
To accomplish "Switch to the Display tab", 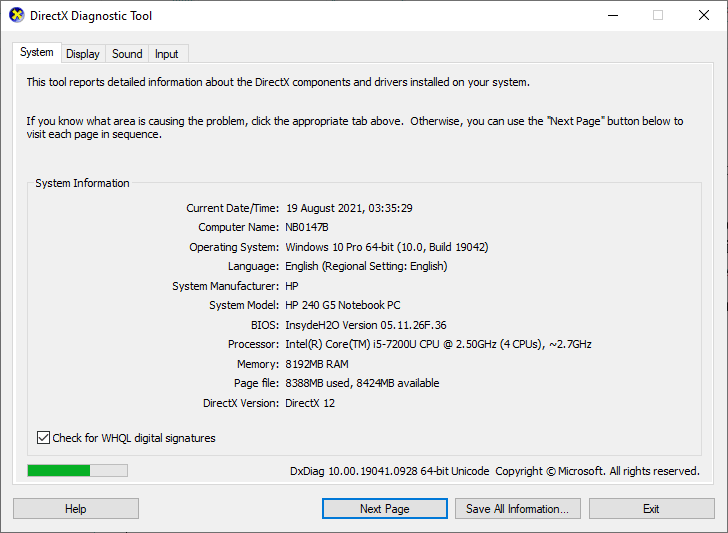I will tap(83, 54).
